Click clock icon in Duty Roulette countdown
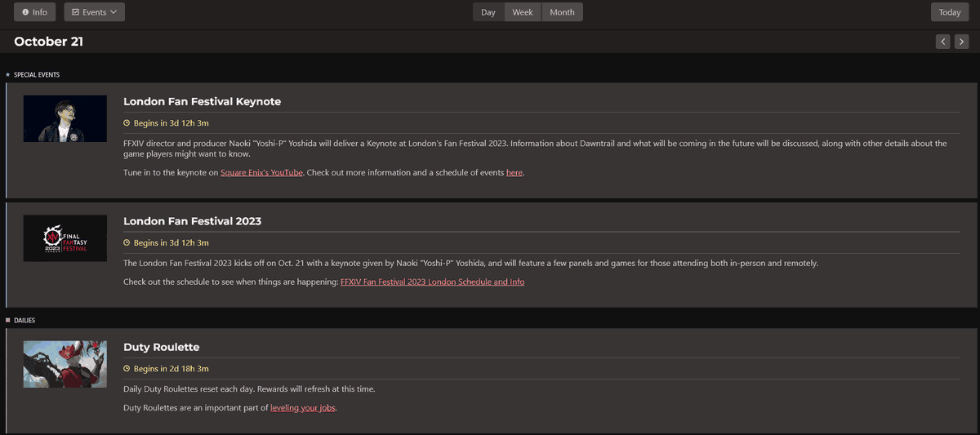Viewport: 980px width, 435px height. 127,369
